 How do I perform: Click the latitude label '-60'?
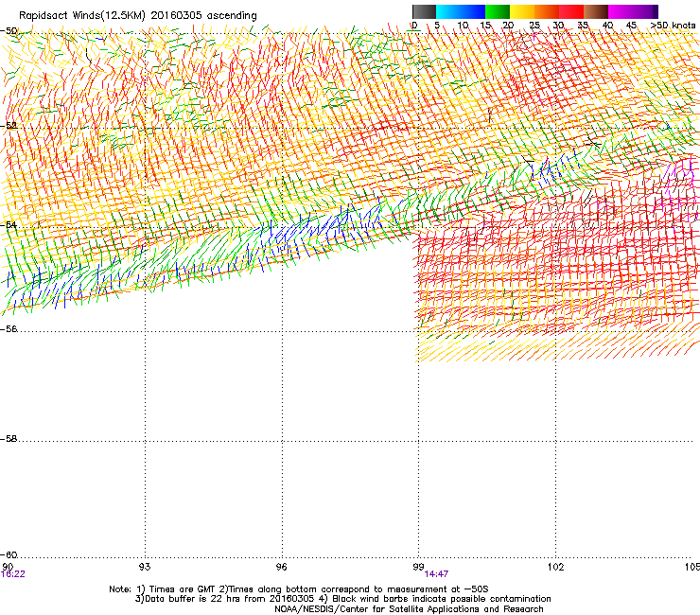coord(9,555)
